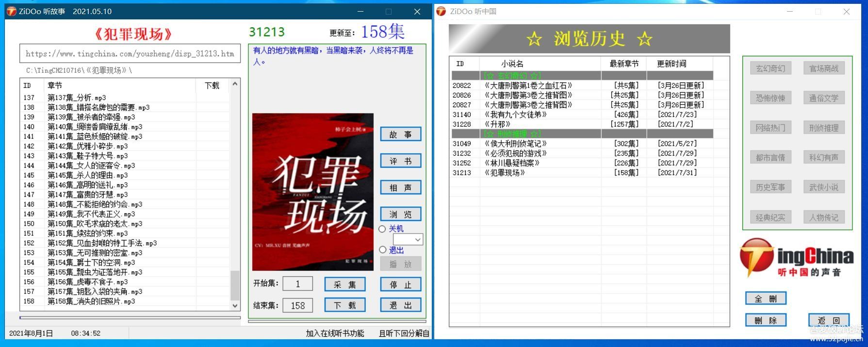
Task: Select chapter 第153集_无可推测的密室.mp3
Action: click(x=125, y=252)
